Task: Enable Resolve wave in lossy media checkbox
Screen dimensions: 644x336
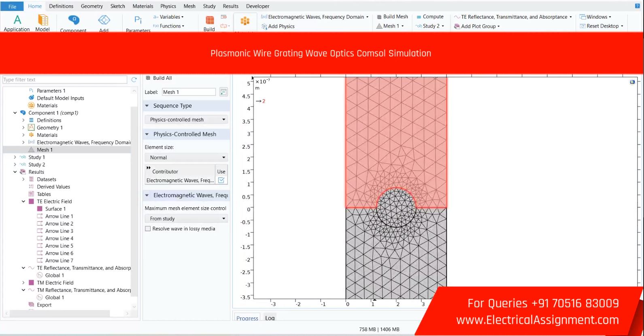Action: [x=148, y=229]
